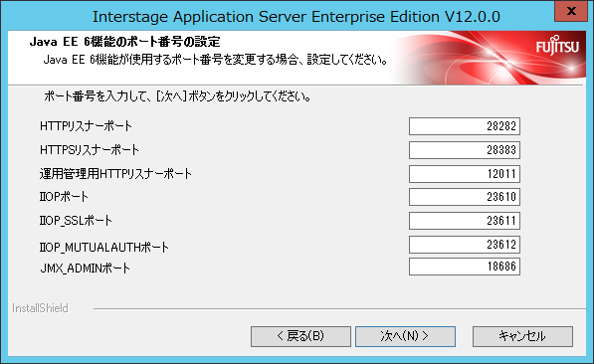
Task: Click the 運用管理用HTTPリスナーポート label
Action: coord(115,174)
